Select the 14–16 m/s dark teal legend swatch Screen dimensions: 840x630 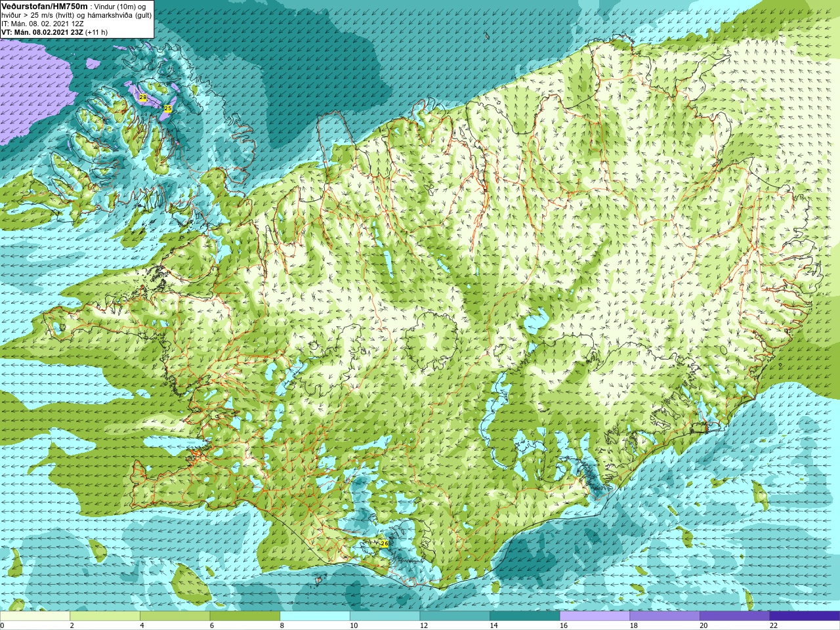(x=524, y=616)
